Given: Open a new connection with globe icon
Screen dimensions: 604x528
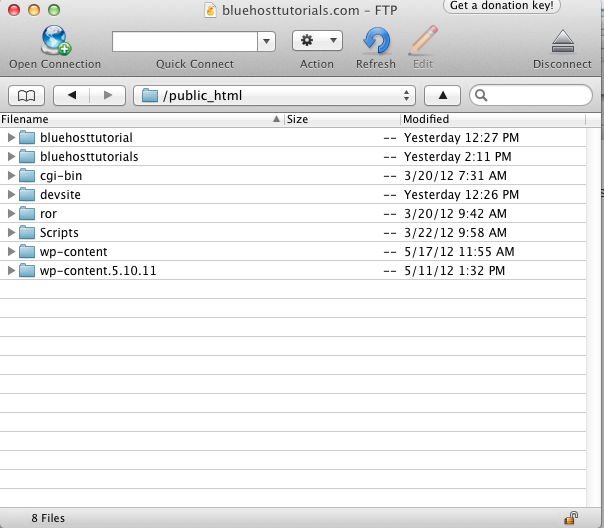Looking at the screenshot, I should tap(55, 40).
